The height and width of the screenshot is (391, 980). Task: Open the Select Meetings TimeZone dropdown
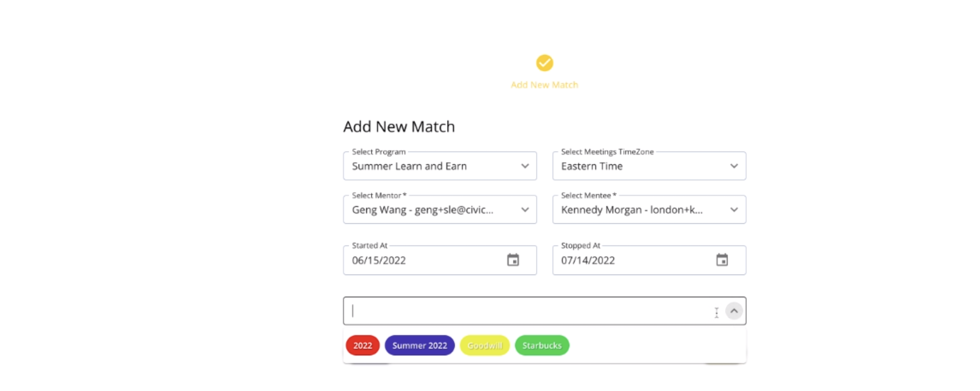(x=734, y=166)
